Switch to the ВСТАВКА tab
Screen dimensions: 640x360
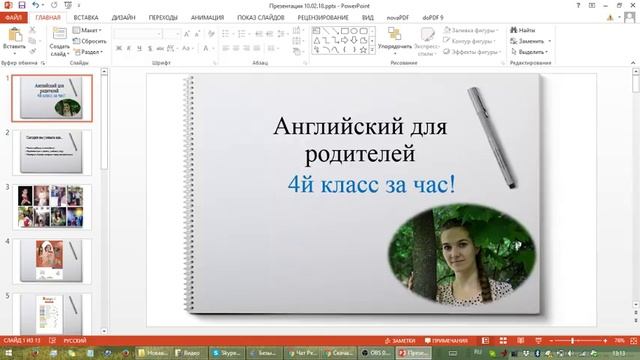(x=86, y=18)
